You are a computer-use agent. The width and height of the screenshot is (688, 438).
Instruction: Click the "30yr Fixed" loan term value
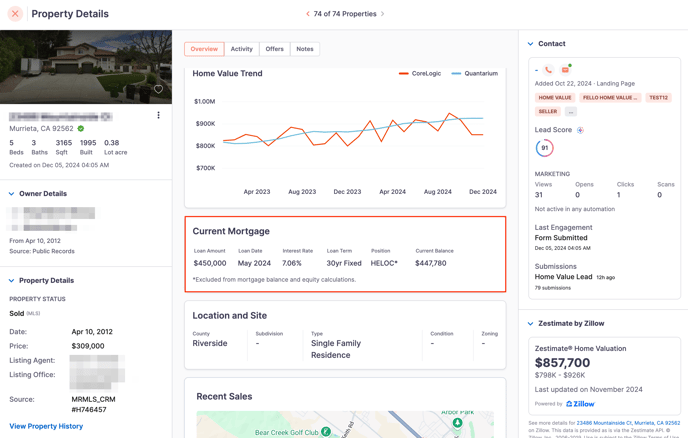click(x=344, y=263)
